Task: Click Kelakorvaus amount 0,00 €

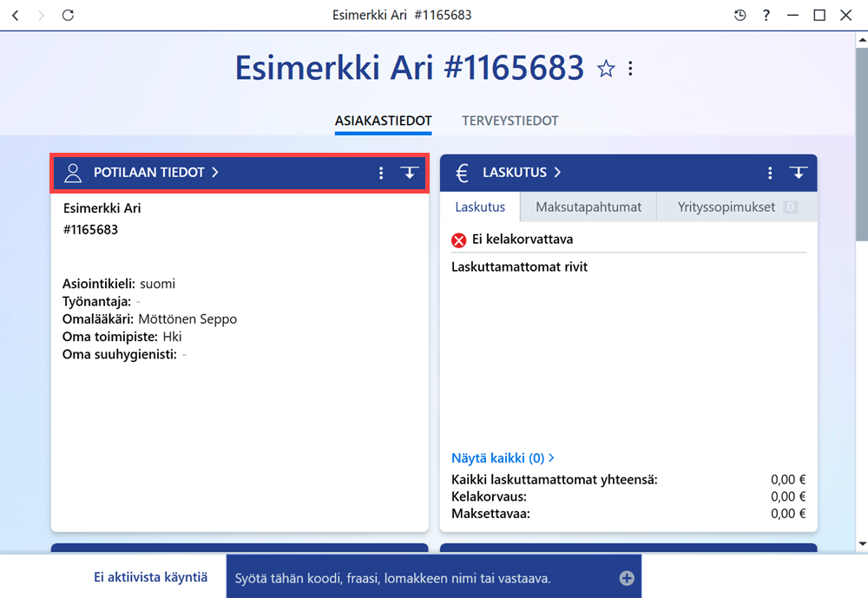Action: [788, 496]
